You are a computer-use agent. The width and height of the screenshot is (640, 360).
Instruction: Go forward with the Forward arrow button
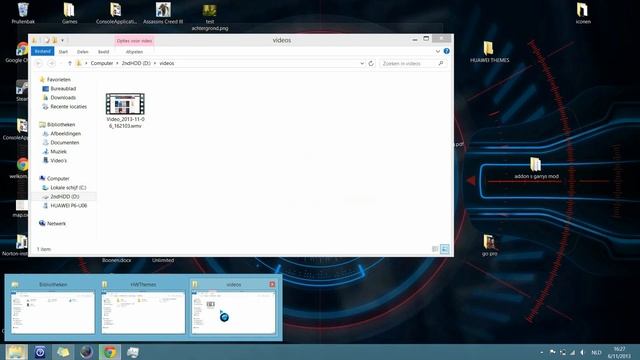(51, 63)
